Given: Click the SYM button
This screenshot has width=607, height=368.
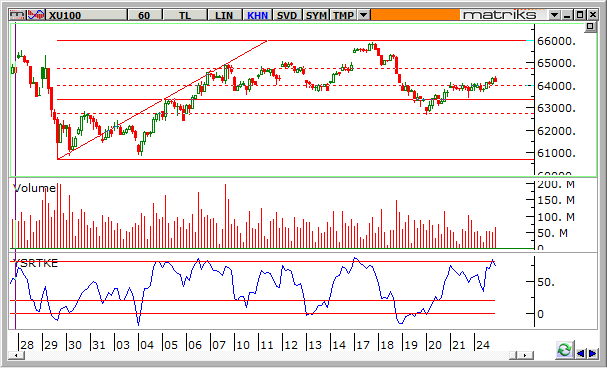Looking at the screenshot, I should [x=316, y=15].
